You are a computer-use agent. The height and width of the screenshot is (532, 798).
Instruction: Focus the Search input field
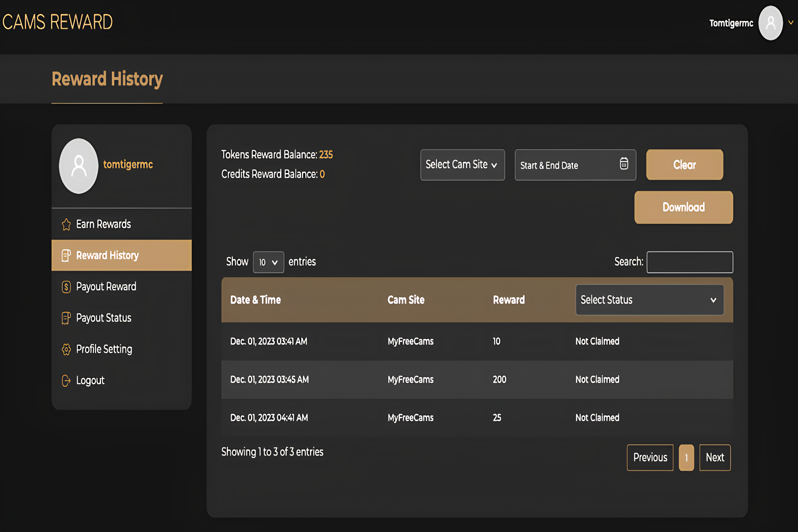click(x=690, y=262)
